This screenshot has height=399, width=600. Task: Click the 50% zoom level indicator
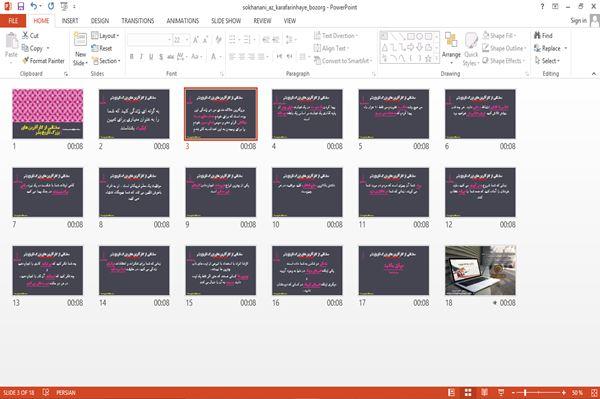tap(577, 392)
